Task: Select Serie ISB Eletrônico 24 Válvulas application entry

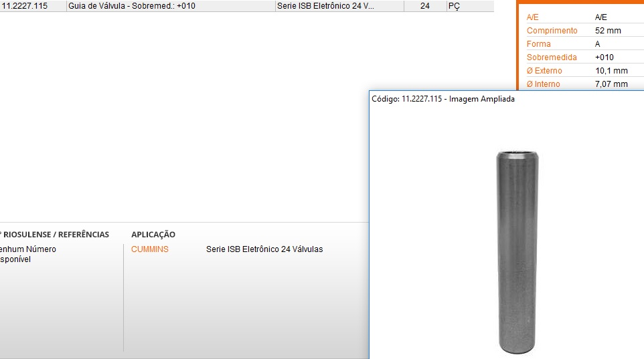Action: (264, 249)
